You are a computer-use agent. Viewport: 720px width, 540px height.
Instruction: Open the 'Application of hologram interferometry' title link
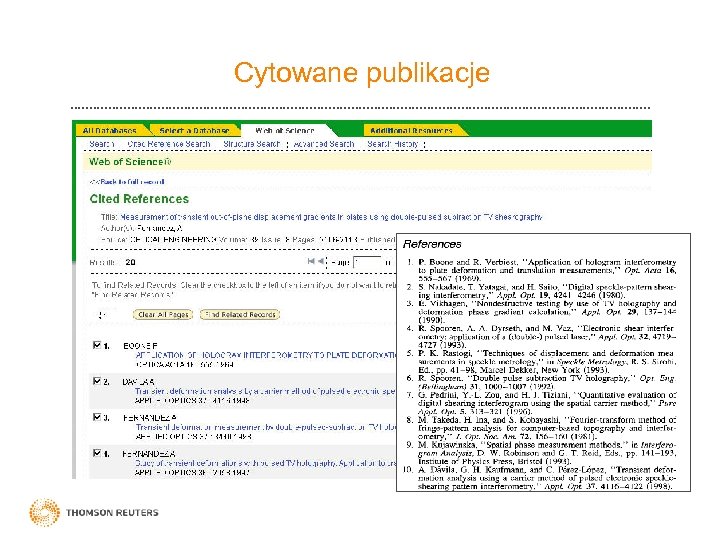pyautogui.click(x=265, y=355)
